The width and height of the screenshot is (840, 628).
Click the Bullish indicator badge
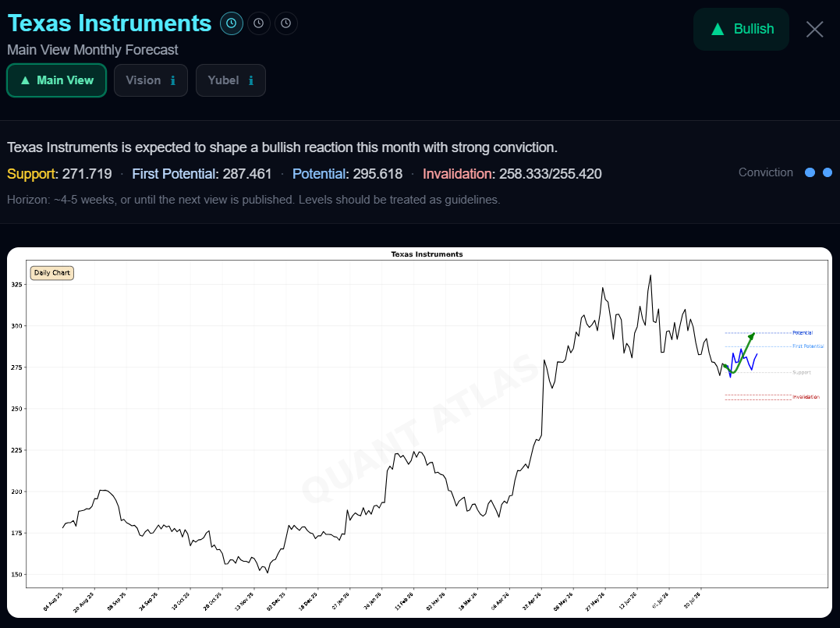[x=742, y=29]
